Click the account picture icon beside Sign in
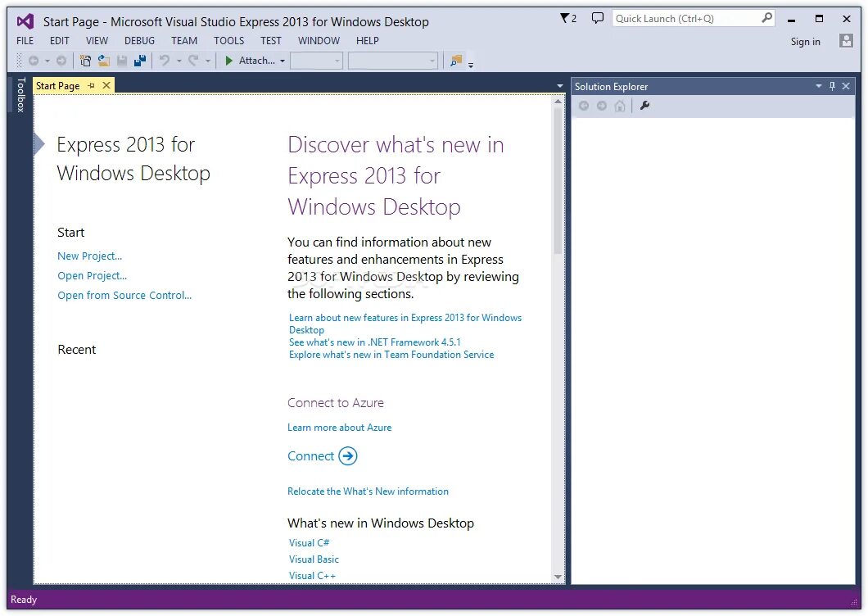The width and height of the screenshot is (868, 616). pyautogui.click(x=846, y=40)
